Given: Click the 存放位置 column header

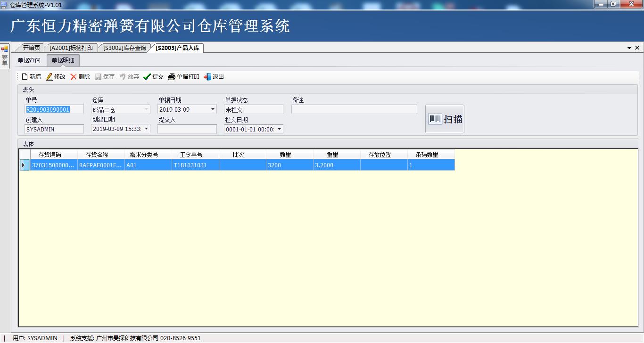Looking at the screenshot, I should pos(384,155).
